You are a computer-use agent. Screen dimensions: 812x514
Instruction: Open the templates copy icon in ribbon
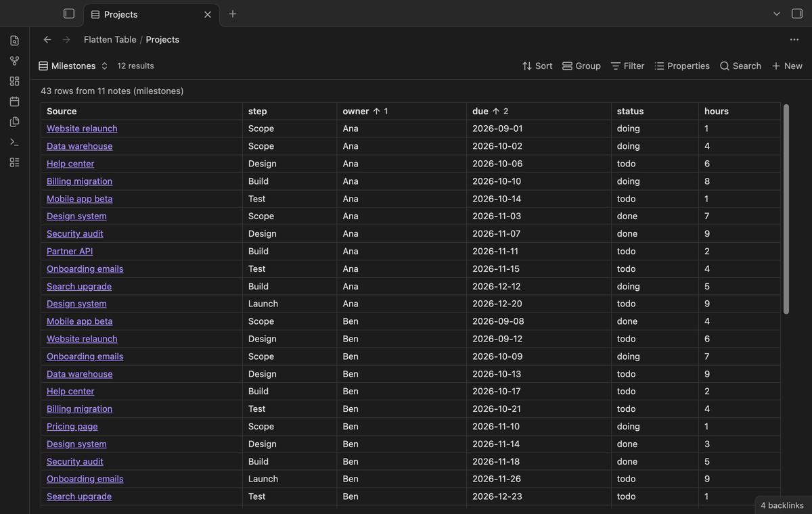click(x=14, y=122)
